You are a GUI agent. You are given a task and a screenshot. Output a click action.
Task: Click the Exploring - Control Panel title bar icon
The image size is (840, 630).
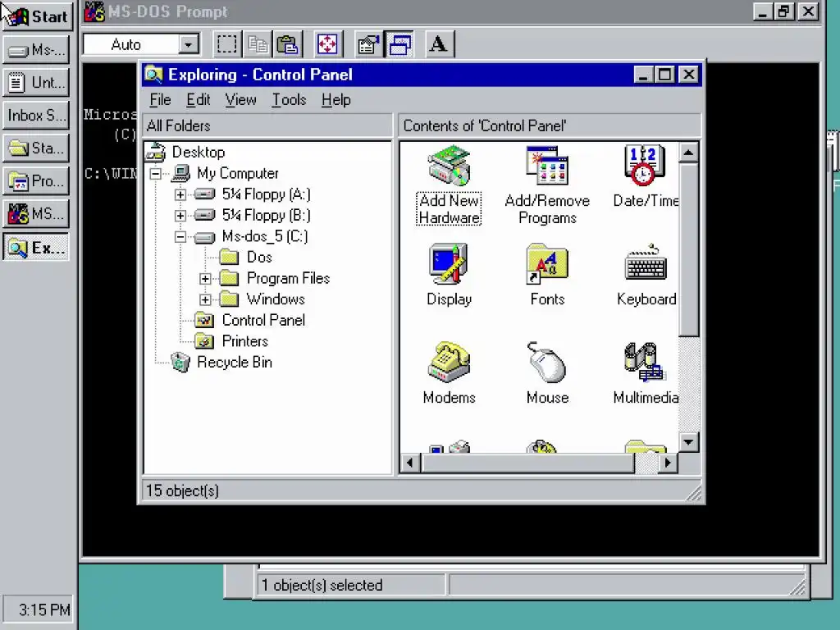[153, 75]
